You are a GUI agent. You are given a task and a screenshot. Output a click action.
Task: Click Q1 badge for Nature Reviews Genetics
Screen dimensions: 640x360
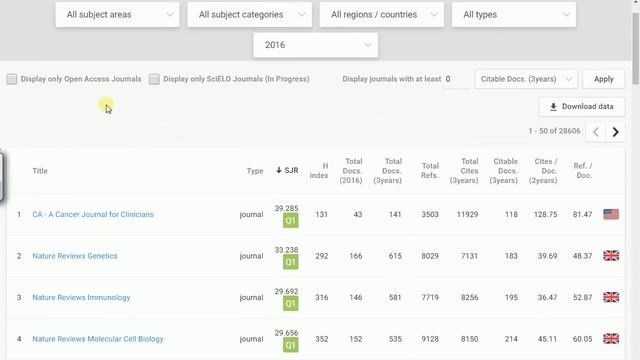click(291, 262)
